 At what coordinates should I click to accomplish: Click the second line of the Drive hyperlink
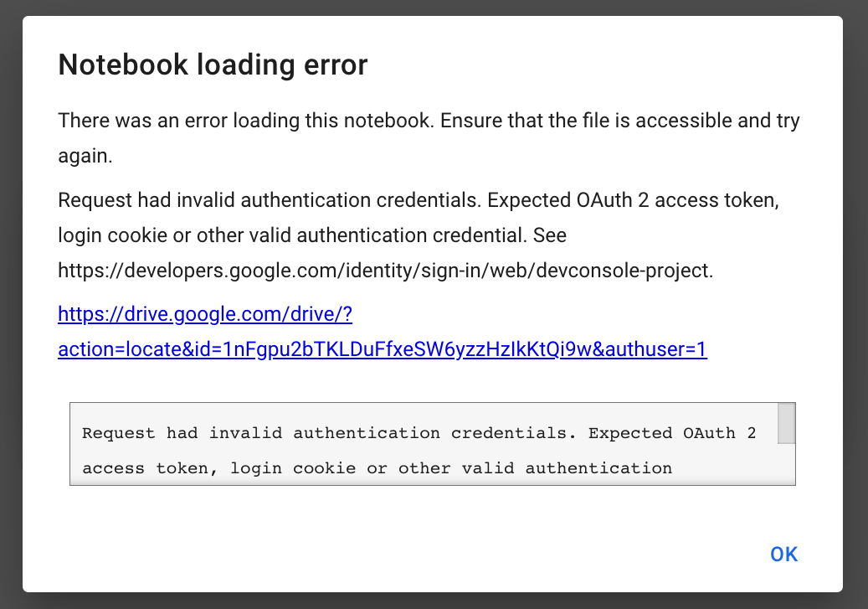pyautogui.click(x=382, y=349)
